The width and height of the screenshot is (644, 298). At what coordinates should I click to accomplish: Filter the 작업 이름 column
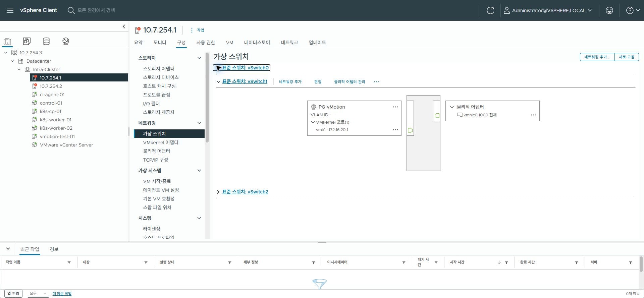69,262
